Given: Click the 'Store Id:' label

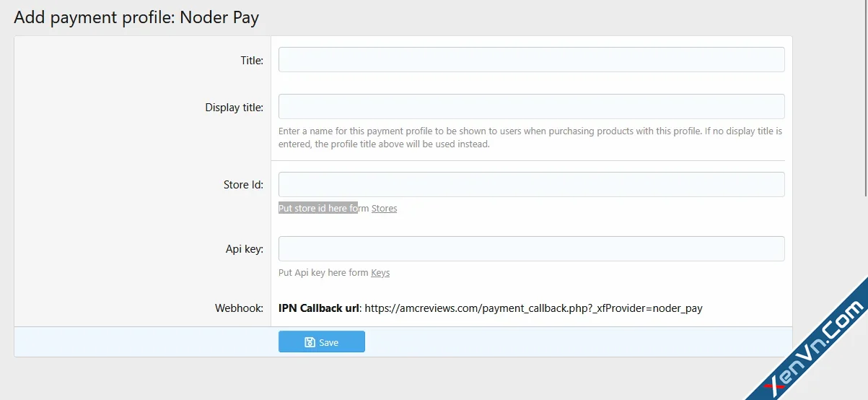Looking at the screenshot, I should click(x=243, y=185).
